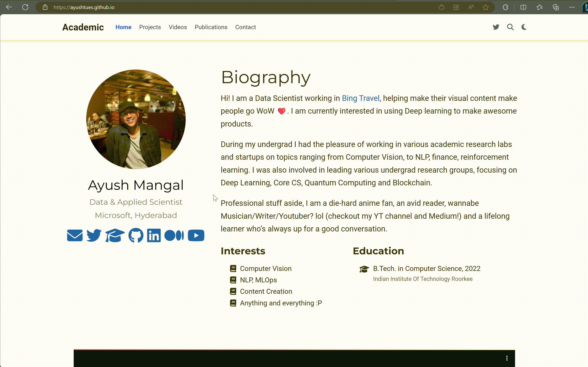Go to the Home nav item
Viewport: 588px width, 367px height.
(x=123, y=27)
